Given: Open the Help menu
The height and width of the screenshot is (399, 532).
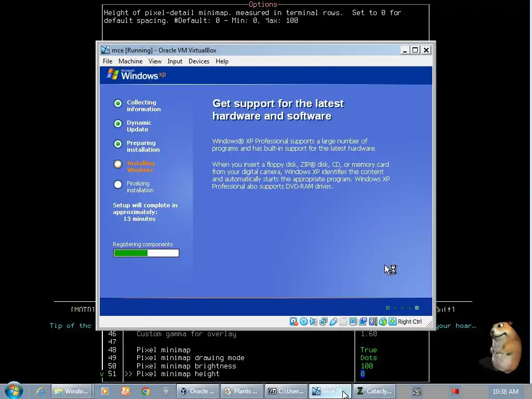Looking at the screenshot, I should 222,61.
